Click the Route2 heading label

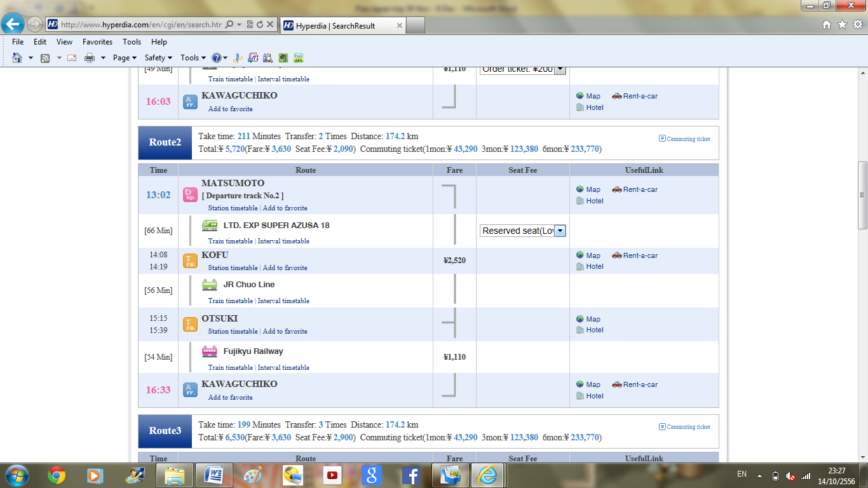pyautogui.click(x=165, y=142)
